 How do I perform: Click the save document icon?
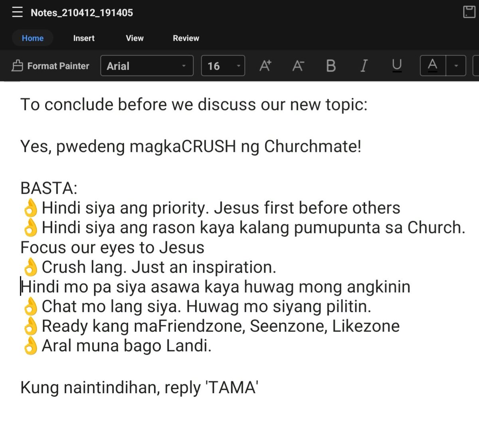(x=469, y=12)
